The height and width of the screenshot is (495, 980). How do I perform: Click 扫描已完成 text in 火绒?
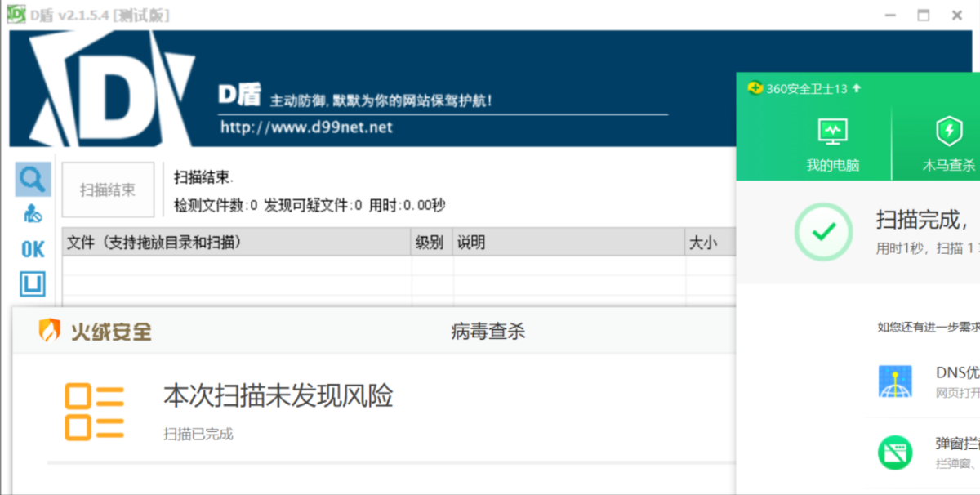[198, 434]
